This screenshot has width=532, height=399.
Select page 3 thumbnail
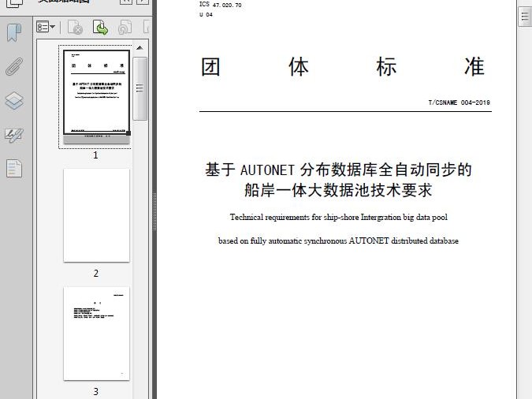(x=96, y=334)
